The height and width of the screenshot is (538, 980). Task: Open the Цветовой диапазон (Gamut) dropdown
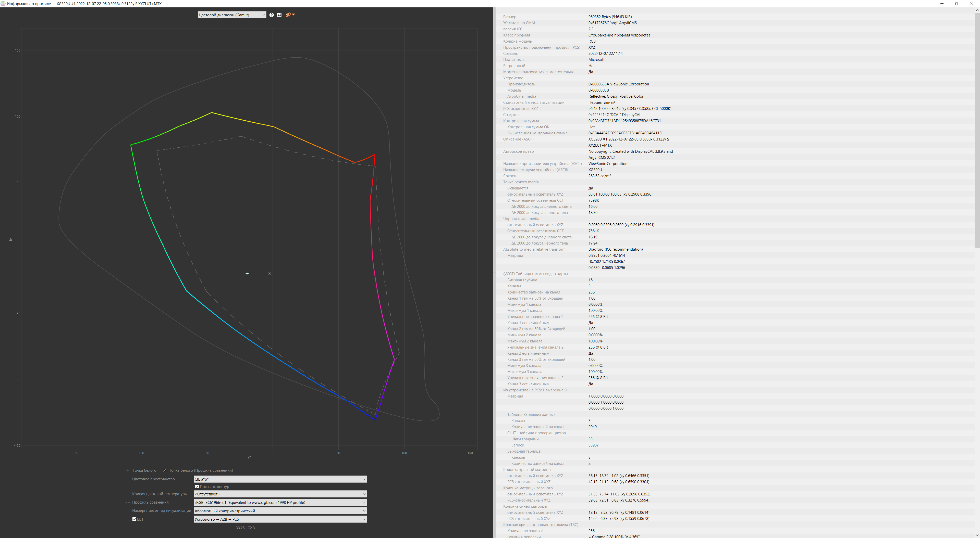coord(231,15)
